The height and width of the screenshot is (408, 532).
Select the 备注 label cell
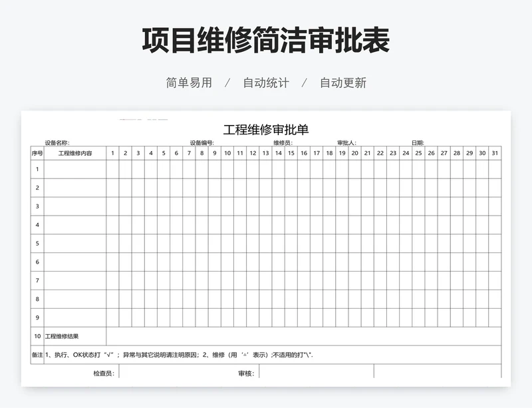37,355
